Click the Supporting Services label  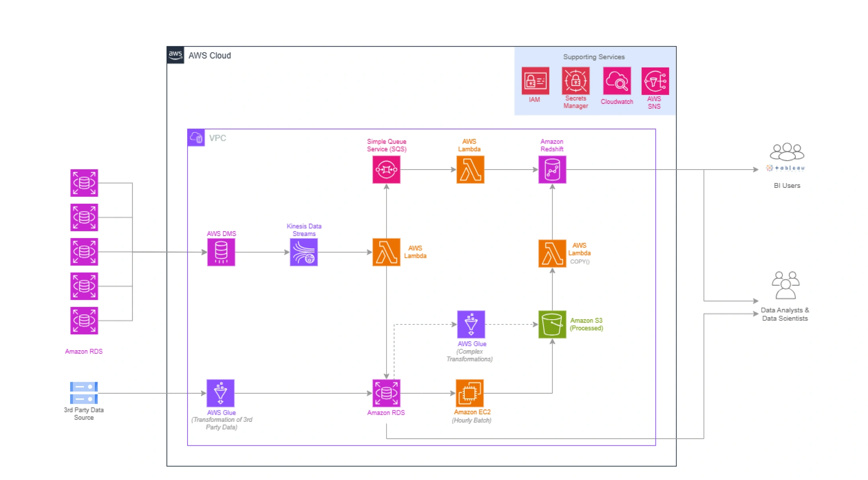tap(593, 57)
